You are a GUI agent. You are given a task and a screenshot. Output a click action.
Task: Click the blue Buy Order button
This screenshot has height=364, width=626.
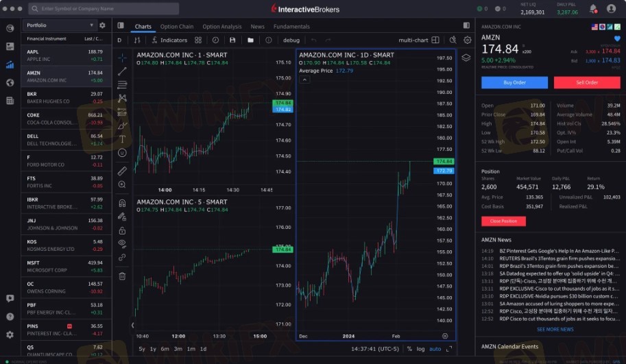[514, 82]
